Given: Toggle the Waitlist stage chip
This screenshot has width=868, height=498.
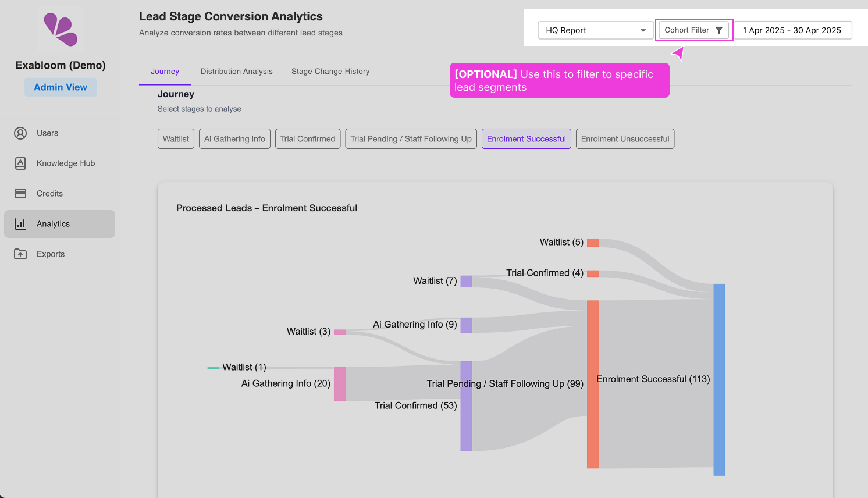Looking at the screenshot, I should click(176, 139).
